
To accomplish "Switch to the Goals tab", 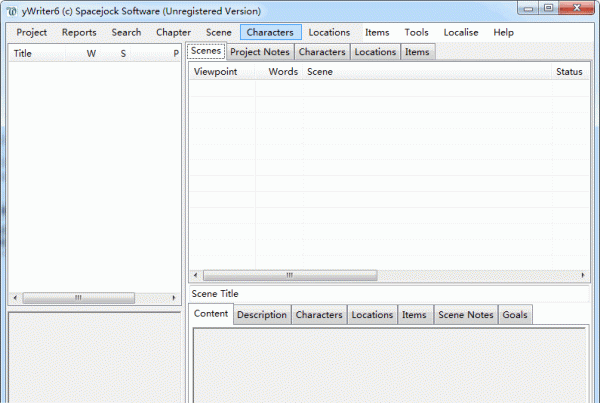I will coord(515,315).
